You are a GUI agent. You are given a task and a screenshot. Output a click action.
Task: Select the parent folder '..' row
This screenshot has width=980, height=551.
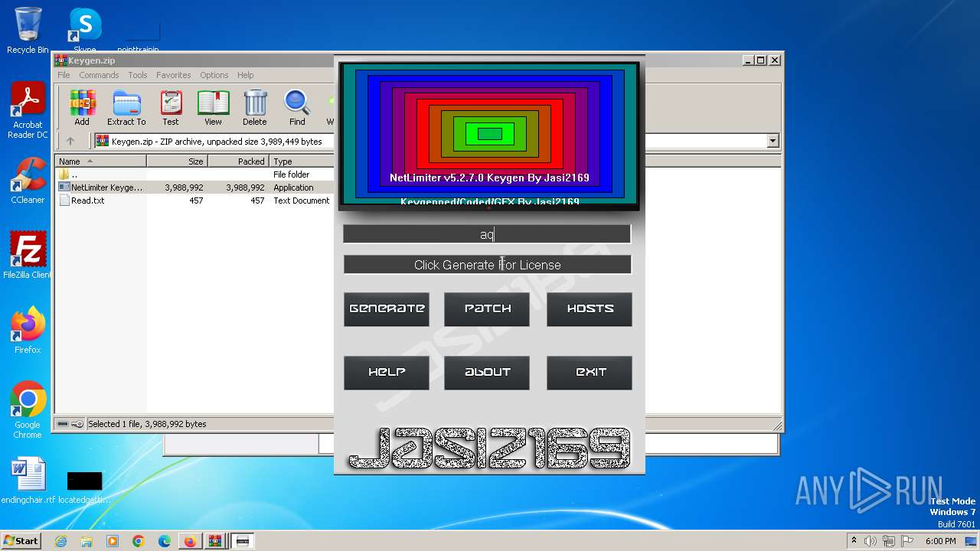click(x=194, y=174)
